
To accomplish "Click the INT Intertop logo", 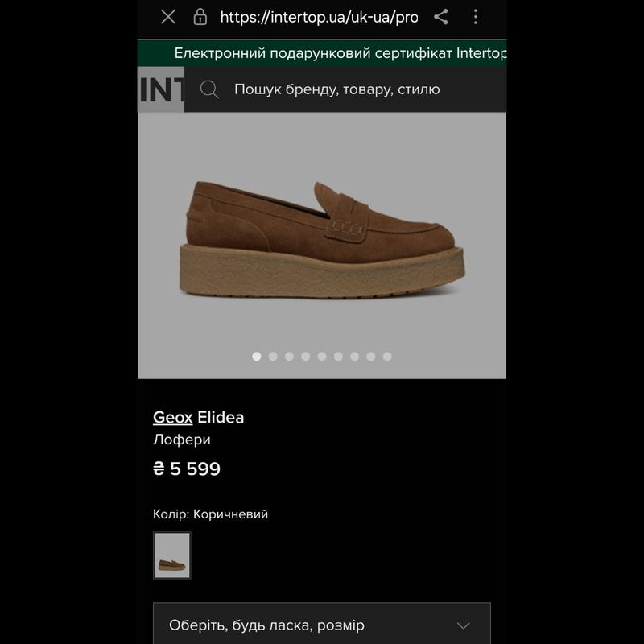I will click(x=161, y=89).
